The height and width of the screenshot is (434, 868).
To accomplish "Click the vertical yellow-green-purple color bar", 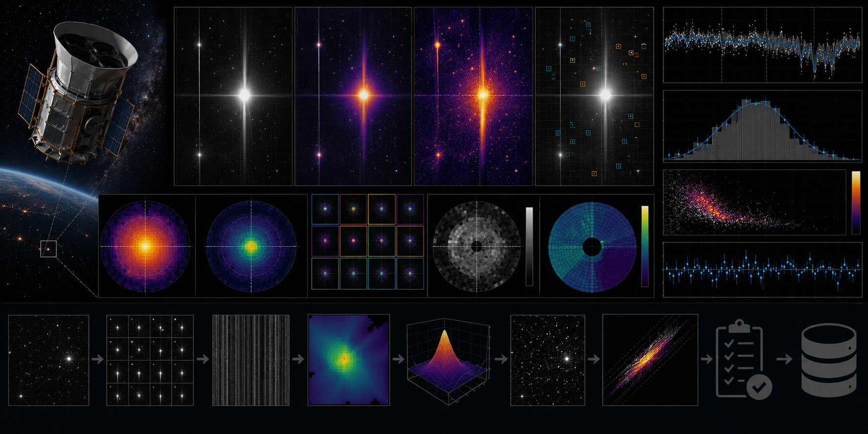I will (645, 246).
